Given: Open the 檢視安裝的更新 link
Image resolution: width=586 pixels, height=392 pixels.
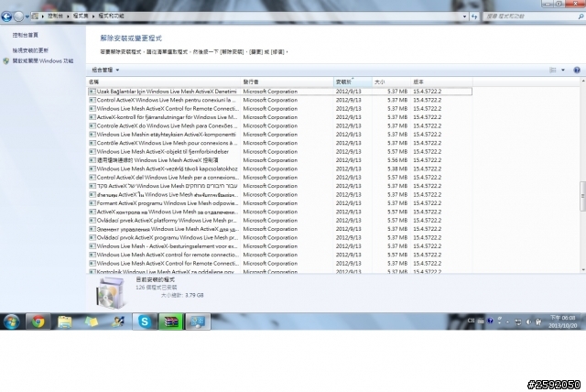Looking at the screenshot, I should [x=30, y=50].
